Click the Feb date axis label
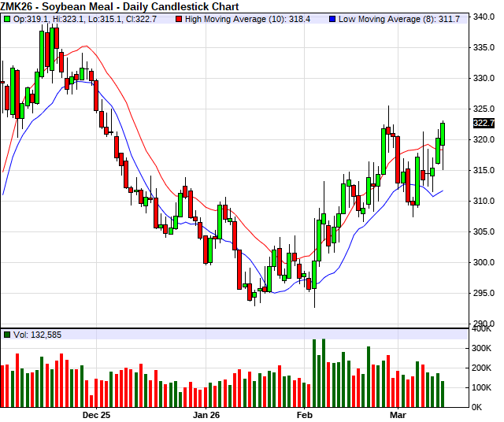Viewport: 504px width, 422px height. point(304,414)
